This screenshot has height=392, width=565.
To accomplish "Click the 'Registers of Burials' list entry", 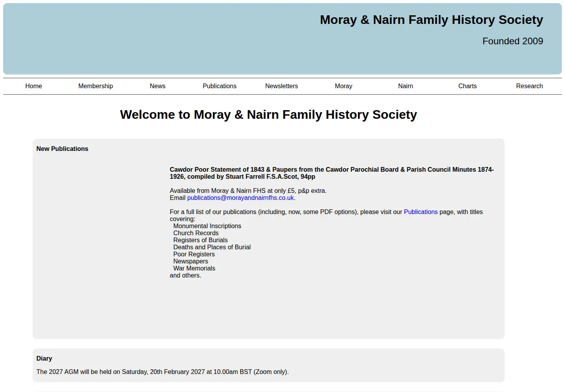I will pos(200,240).
